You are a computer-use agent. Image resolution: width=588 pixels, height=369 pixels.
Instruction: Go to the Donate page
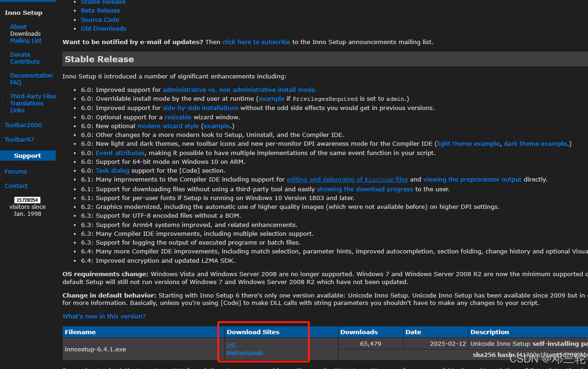tap(20, 54)
